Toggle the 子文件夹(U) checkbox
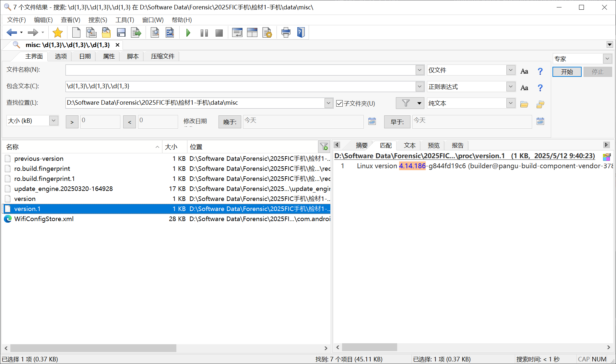Screen dimensions: 616x364 point(339,103)
